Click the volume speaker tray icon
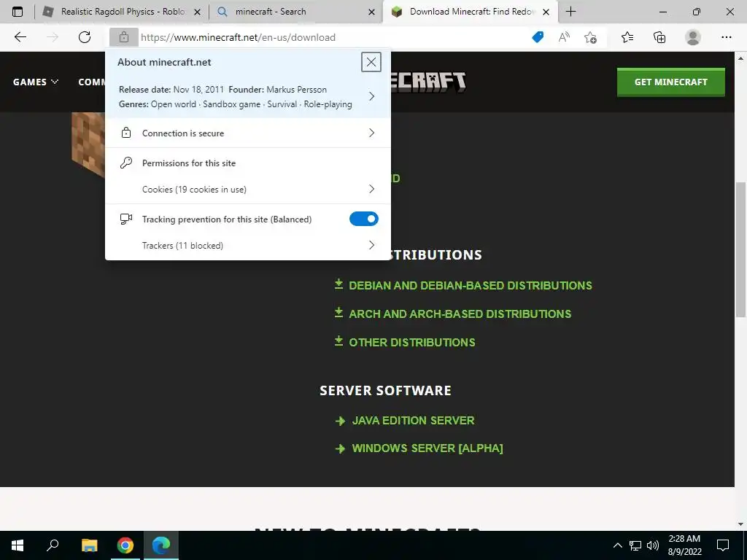This screenshot has height=560, width=747. (653, 545)
